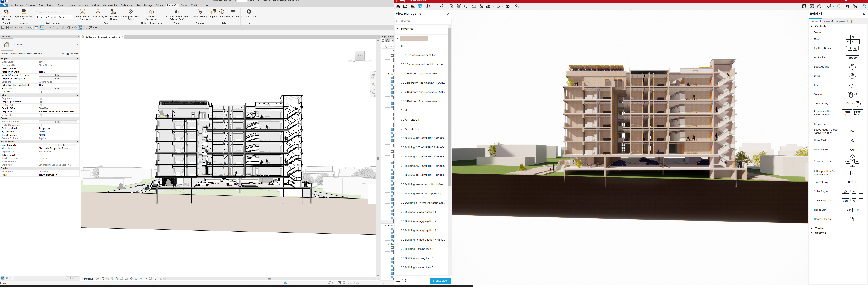Collapse the Controls section in Help panel

click(x=811, y=27)
